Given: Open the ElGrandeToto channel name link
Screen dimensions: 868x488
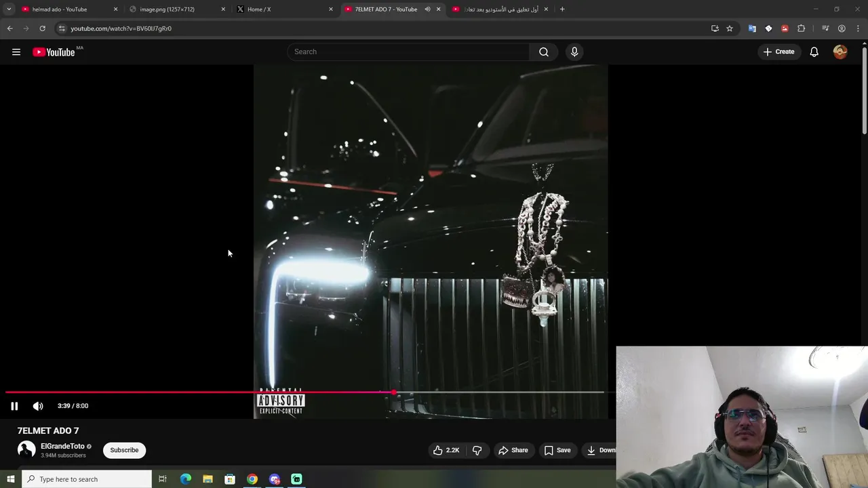Looking at the screenshot, I should tap(62, 446).
